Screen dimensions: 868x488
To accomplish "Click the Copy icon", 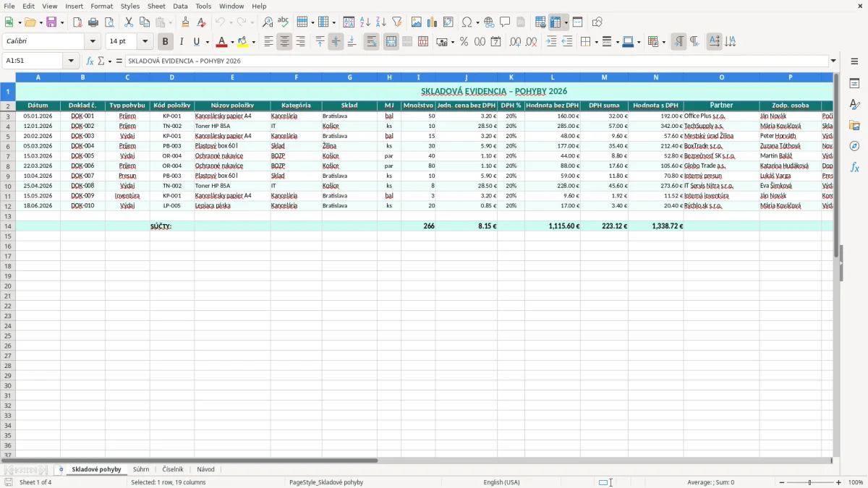I will [x=145, y=22].
